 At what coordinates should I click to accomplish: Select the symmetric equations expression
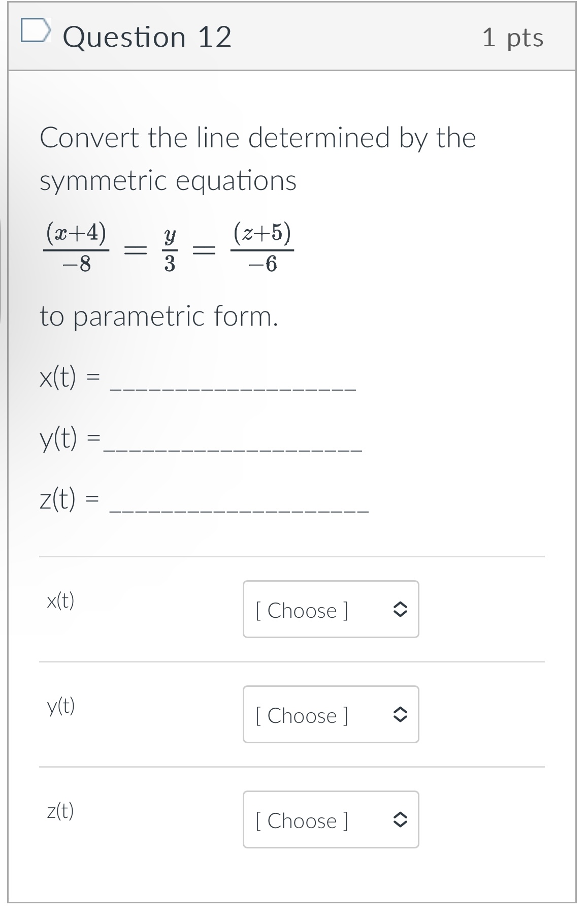click(x=169, y=248)
